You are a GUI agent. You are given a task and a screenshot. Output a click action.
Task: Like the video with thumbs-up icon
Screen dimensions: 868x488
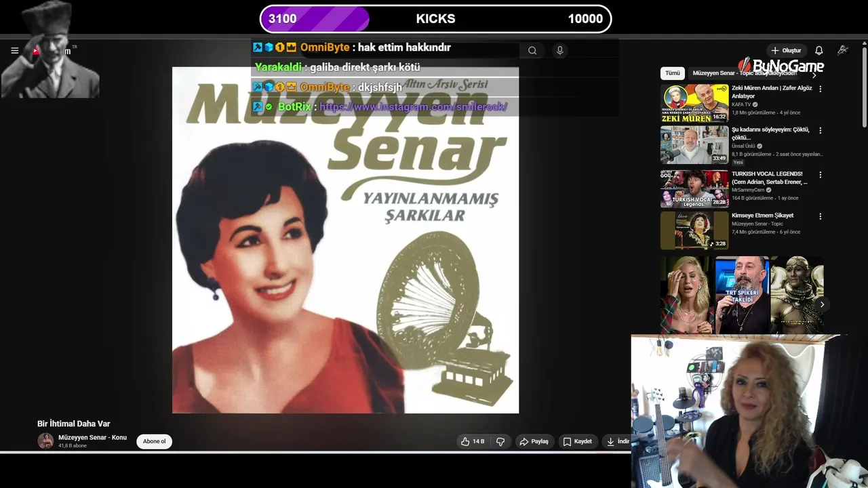[x=472, y=441]
